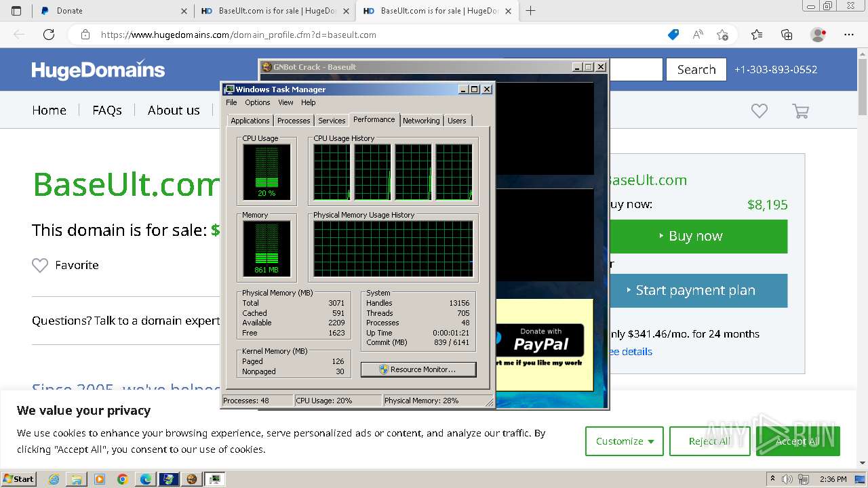The image size is (868, 488).
Task: Click the phone number 1-303-893-0552
Action: pos(776,69)
